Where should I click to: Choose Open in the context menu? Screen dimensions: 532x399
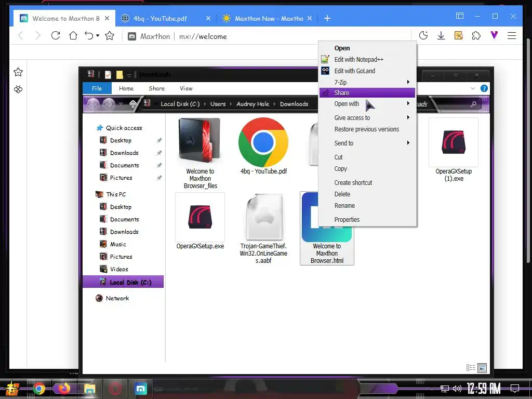click(367, 48)
